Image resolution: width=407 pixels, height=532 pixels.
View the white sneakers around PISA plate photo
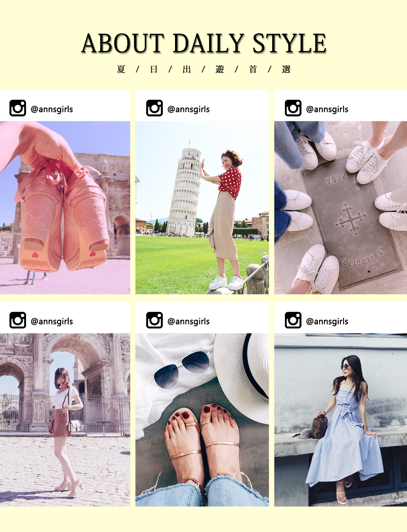click(341, 208)
